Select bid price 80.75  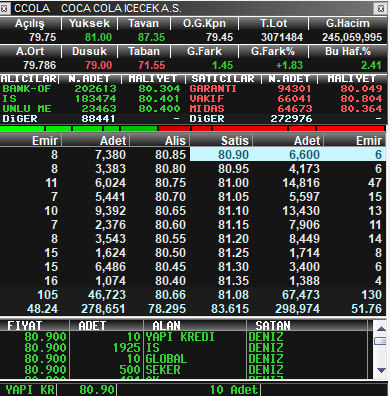tap(170, 183)
